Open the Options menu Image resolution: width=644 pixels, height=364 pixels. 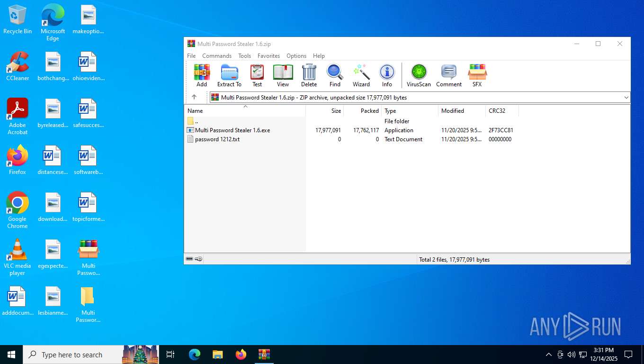pos(296,56)
